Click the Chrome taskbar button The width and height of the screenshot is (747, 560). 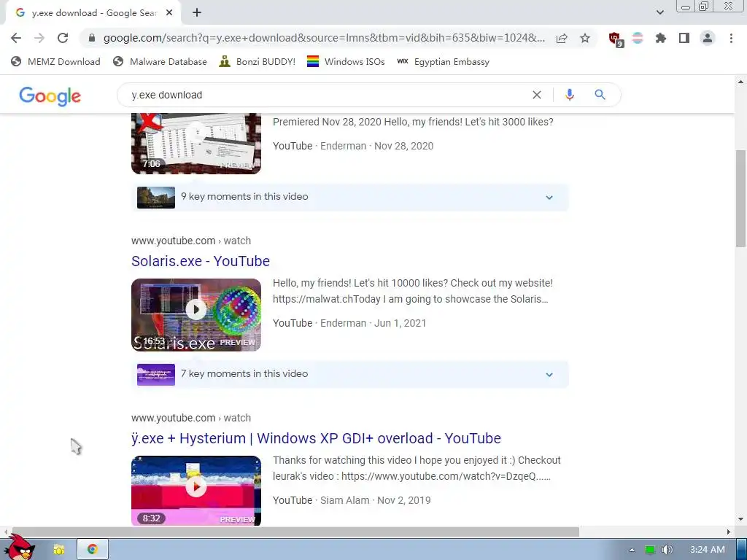(x=93, y=550)
